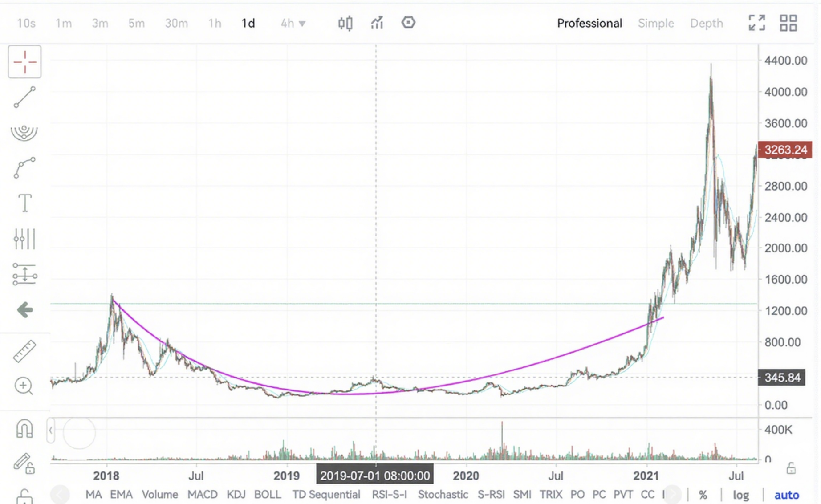Select the text annotation tool
Viewport: 821px width, 504px height.
click(x=24, y=203)
